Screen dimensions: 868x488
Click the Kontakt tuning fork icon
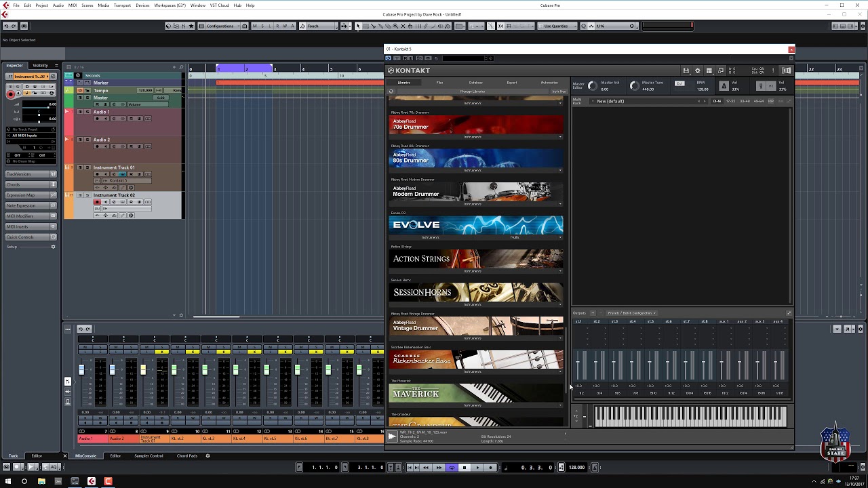coord(761,86)
